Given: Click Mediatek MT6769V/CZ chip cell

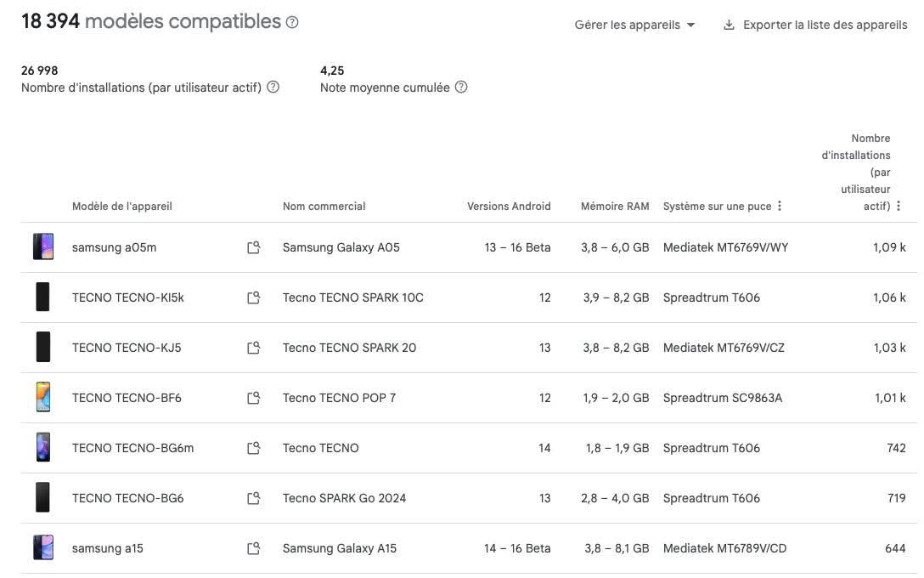Looking at the screenshot, I should pyautogui.click(x=724, y=348).
